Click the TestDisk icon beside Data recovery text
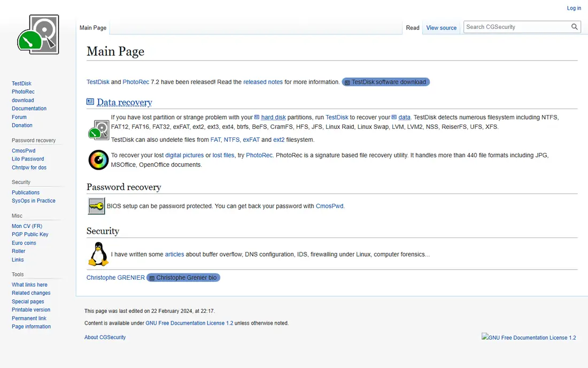588x368 pixels. 98,130
